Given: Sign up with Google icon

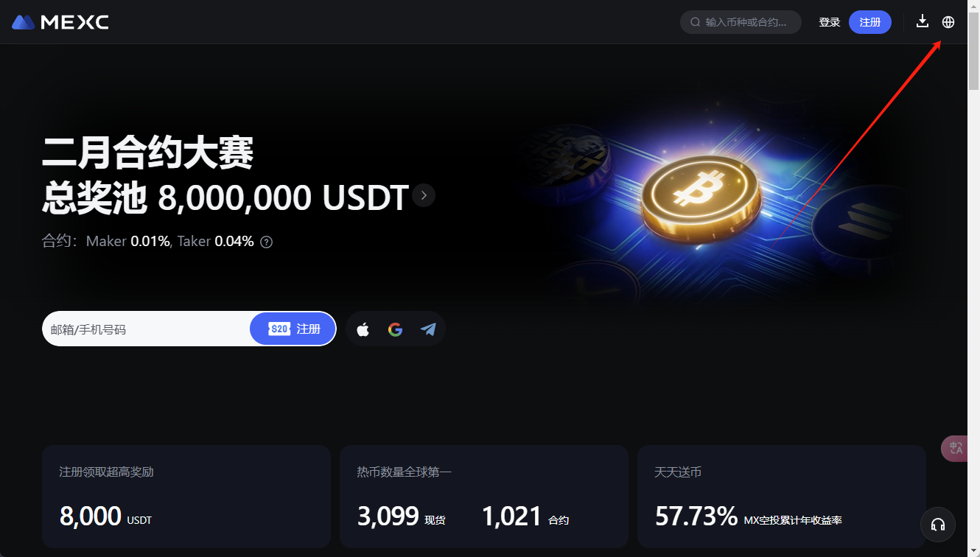Looking at the screenshot, I should pos(396,329).
